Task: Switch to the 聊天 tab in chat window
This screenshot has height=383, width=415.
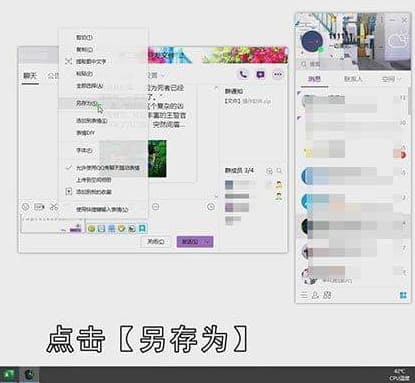Action: tap(30, 76)
